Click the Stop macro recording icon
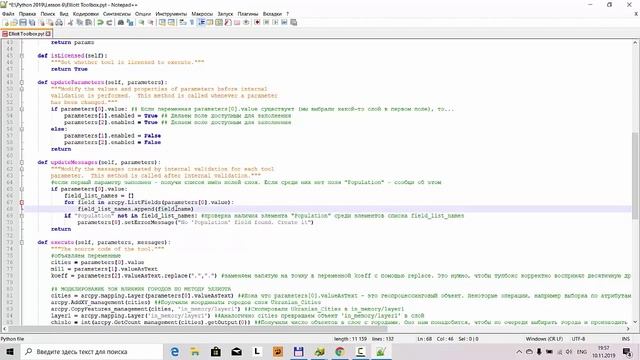 (266, 22)
